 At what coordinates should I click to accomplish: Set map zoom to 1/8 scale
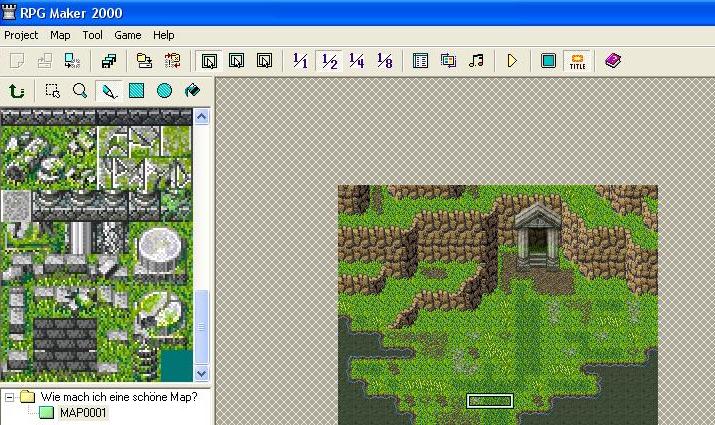[x=384, y=61]
